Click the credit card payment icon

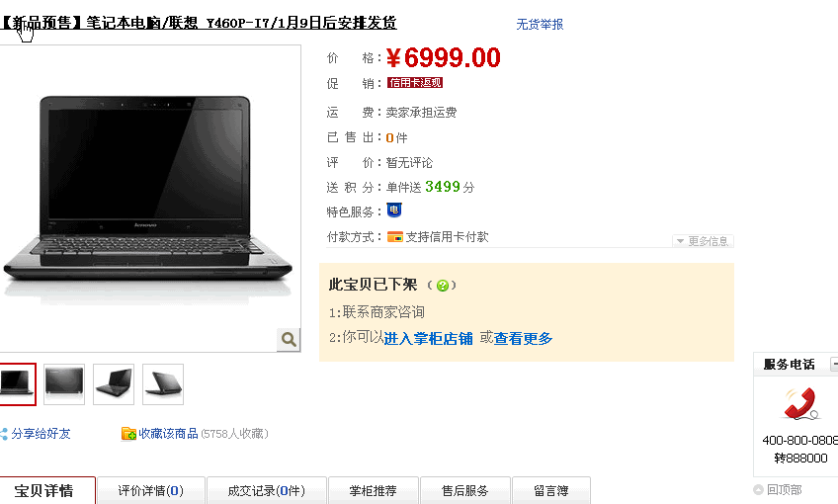pos(395,237)
